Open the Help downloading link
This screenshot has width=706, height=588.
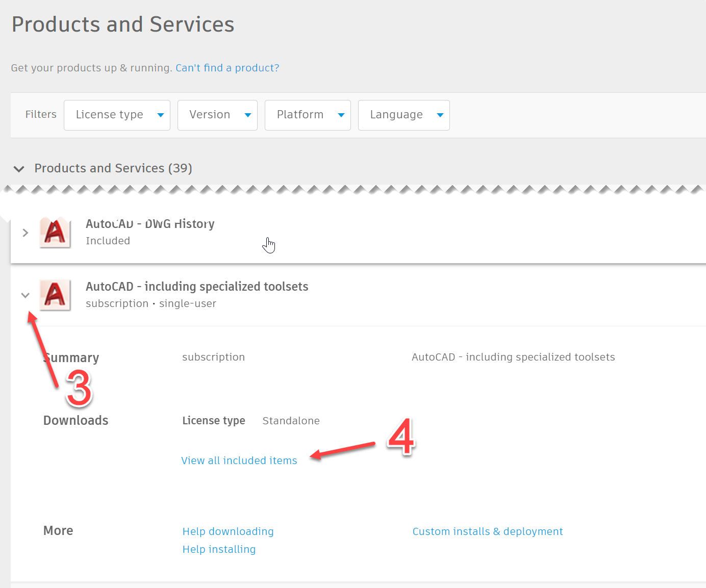228,531
